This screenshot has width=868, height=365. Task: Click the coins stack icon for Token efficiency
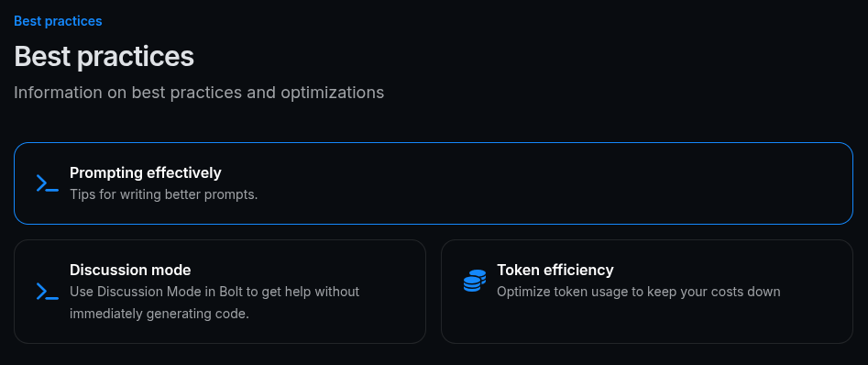(x=475, y=281)
